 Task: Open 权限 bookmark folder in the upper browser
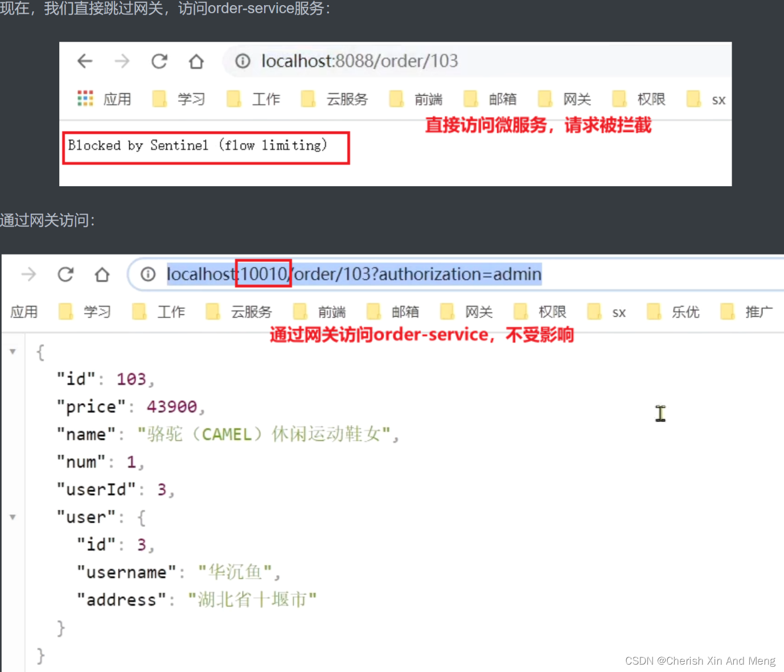pyautogui.click(x=639, y=99)
